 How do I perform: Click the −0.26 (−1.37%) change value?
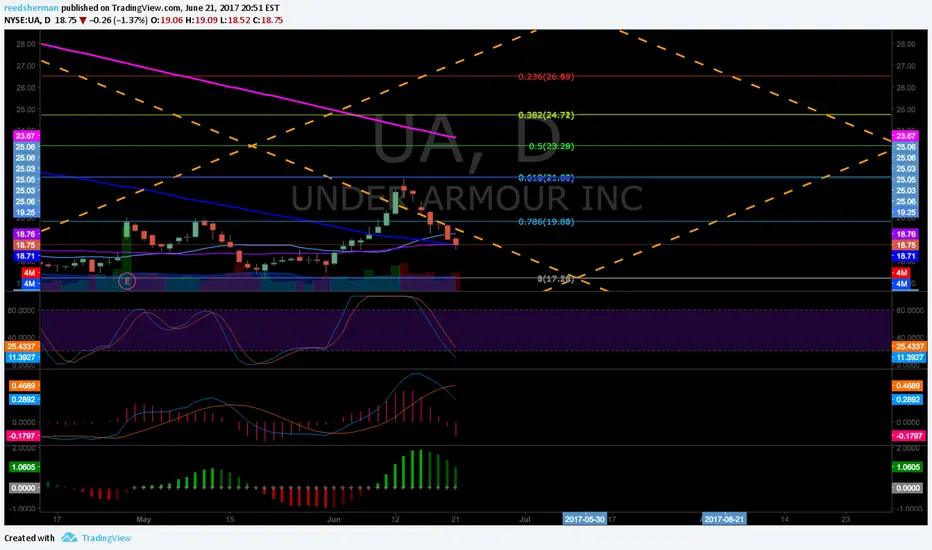coord(118,20)
